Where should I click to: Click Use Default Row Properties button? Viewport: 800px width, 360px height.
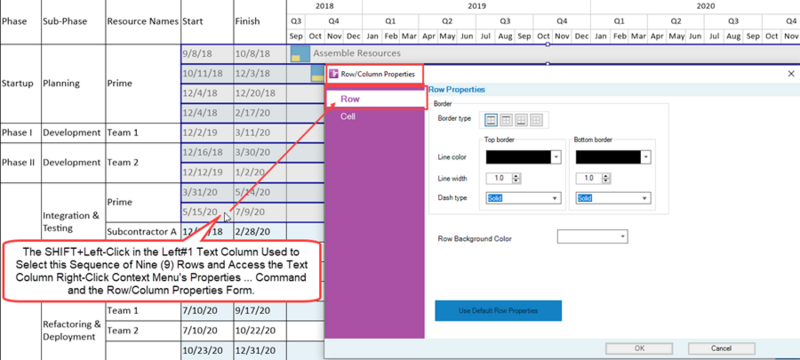click(498, 311)
